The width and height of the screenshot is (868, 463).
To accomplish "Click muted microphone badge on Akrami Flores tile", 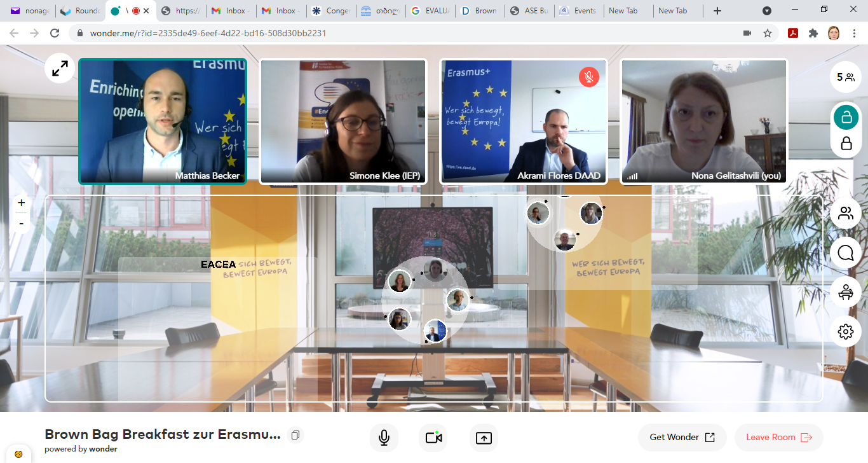I will click(589, 77).
